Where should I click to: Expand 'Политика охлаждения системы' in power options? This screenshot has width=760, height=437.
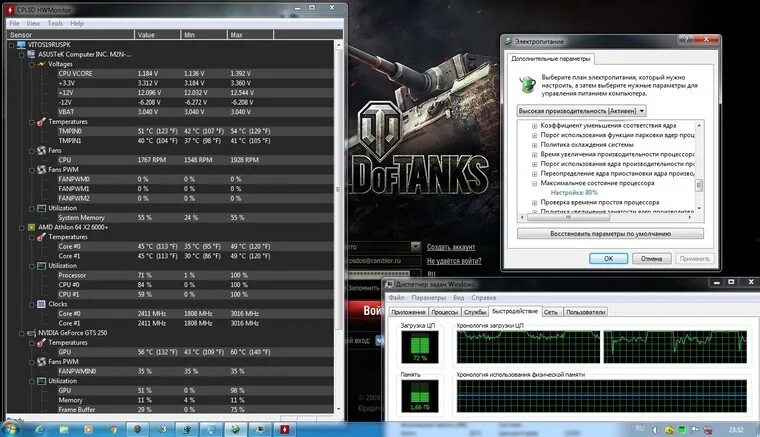coord(535,145)
